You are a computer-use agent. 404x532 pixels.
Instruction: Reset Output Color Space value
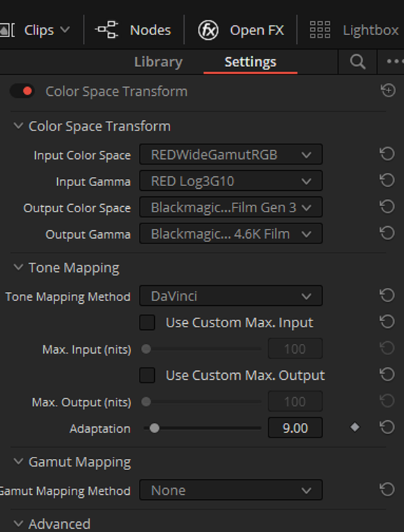coord(387,207)
